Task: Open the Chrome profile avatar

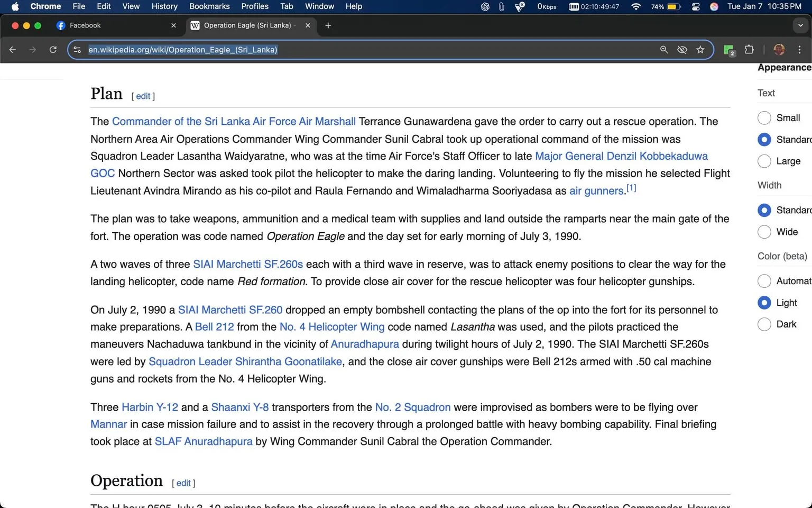Action: [779, 49]
